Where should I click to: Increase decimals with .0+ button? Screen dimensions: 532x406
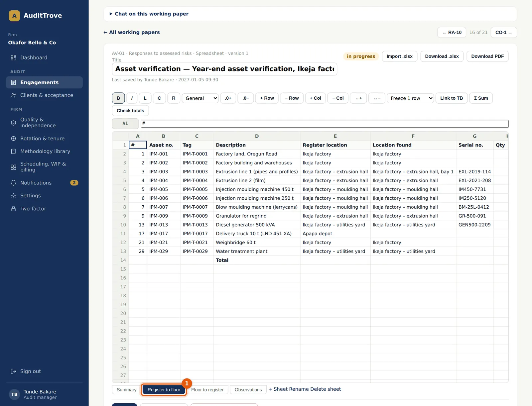(x=228, y=98)
